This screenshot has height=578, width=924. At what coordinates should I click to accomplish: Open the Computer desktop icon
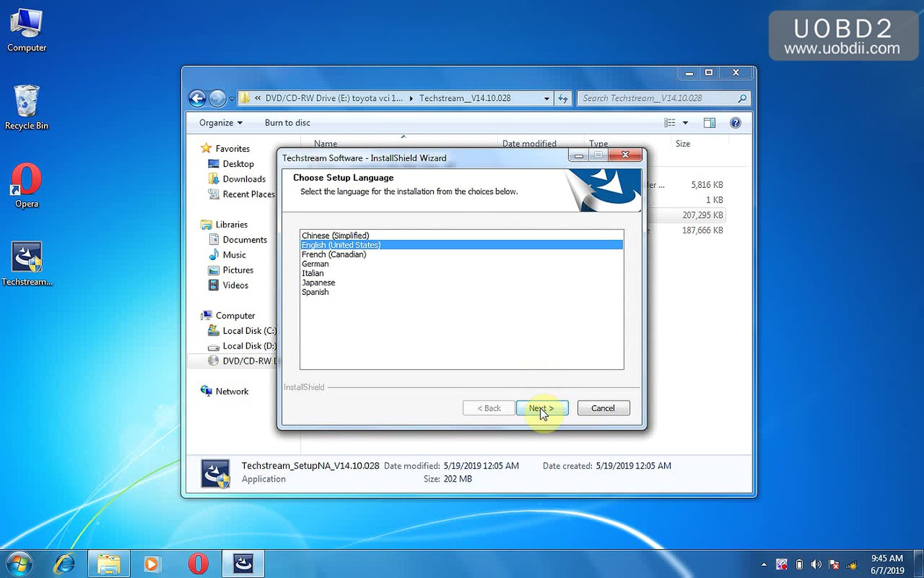pos(27,31)
